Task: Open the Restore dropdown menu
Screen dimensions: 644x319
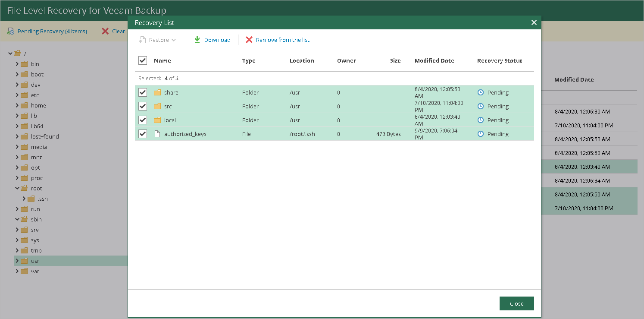Action: coord(158,40)
